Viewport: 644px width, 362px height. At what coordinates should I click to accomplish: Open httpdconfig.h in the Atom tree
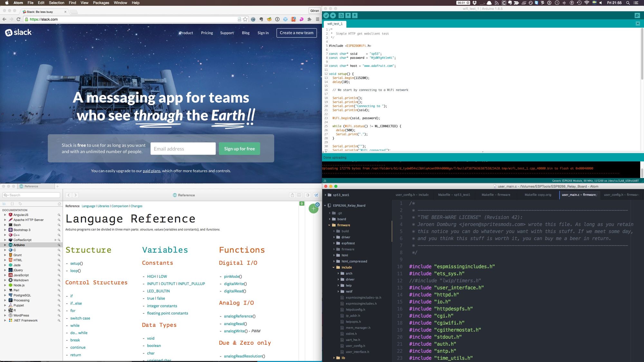coord(355,310)
